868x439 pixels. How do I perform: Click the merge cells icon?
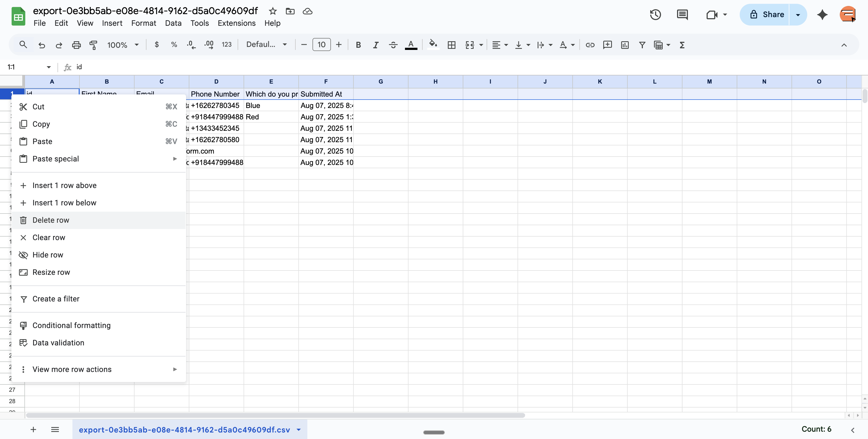point(470,45)
